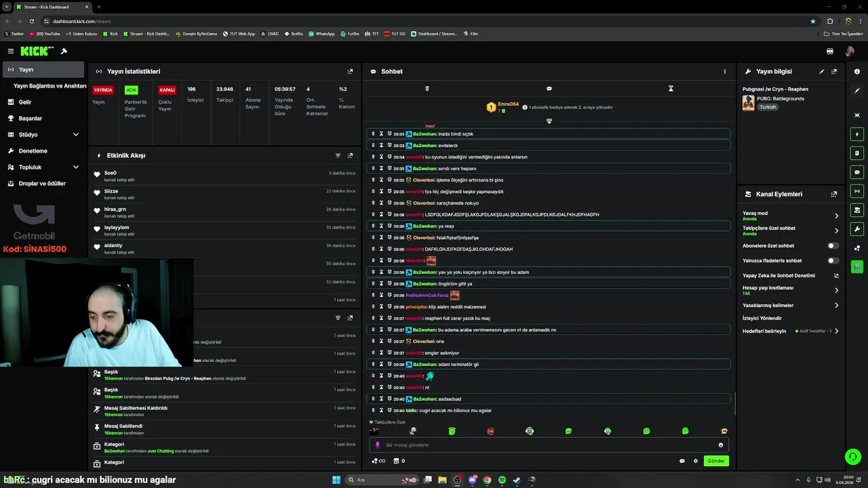Click the Windows Start button in the taskbar

click(x=336, y=480)
